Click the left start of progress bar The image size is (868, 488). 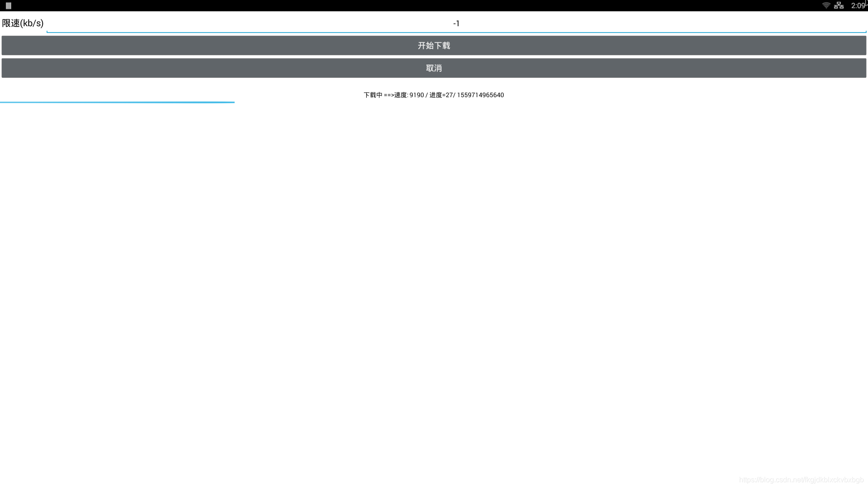(x=2, y=102)
